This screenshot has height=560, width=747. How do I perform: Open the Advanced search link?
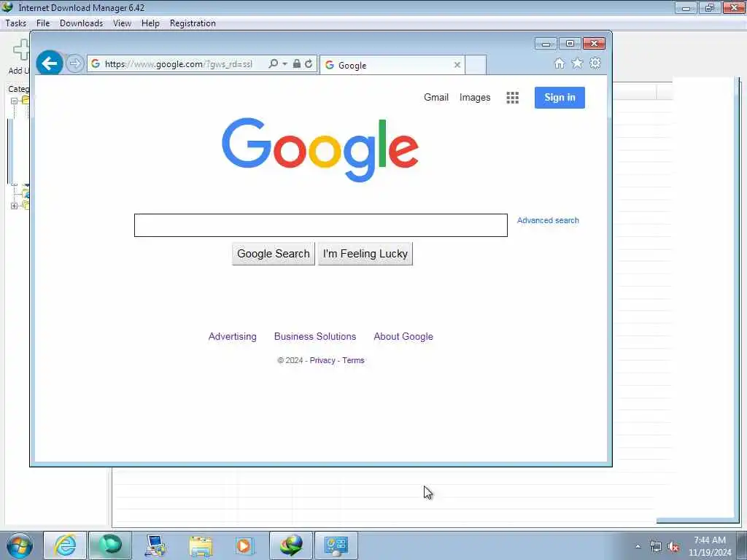click(548, 220)
